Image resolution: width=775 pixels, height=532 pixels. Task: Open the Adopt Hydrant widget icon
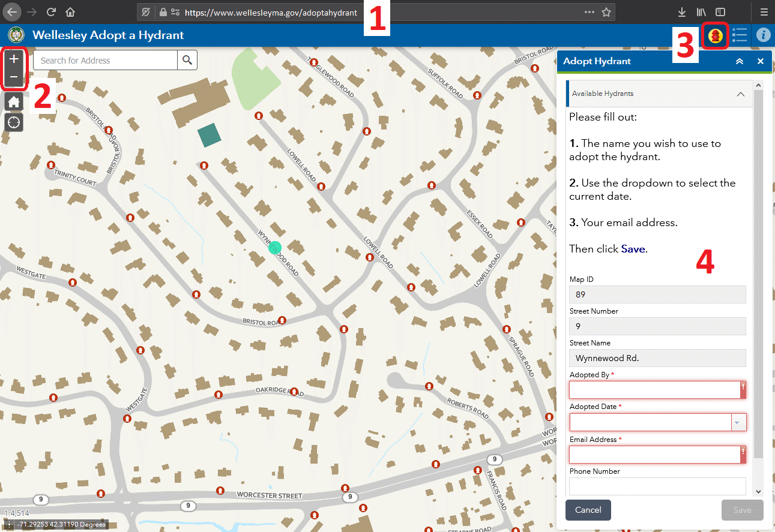coord(714,35)
